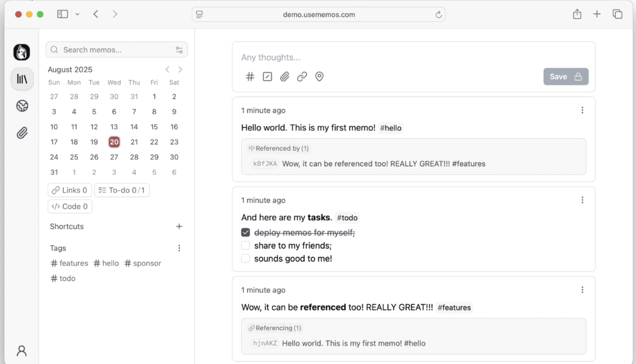Screen dimensions: 636x364
Task: Select August 14 in the calendar
Action: click(x=134, y=127)
